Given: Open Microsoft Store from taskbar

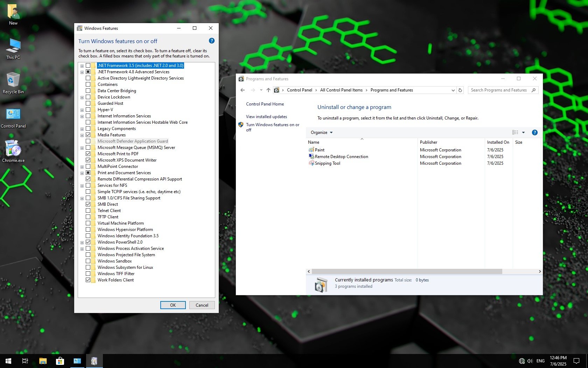Looking at the screenshot, I should [x=60, y=361].
